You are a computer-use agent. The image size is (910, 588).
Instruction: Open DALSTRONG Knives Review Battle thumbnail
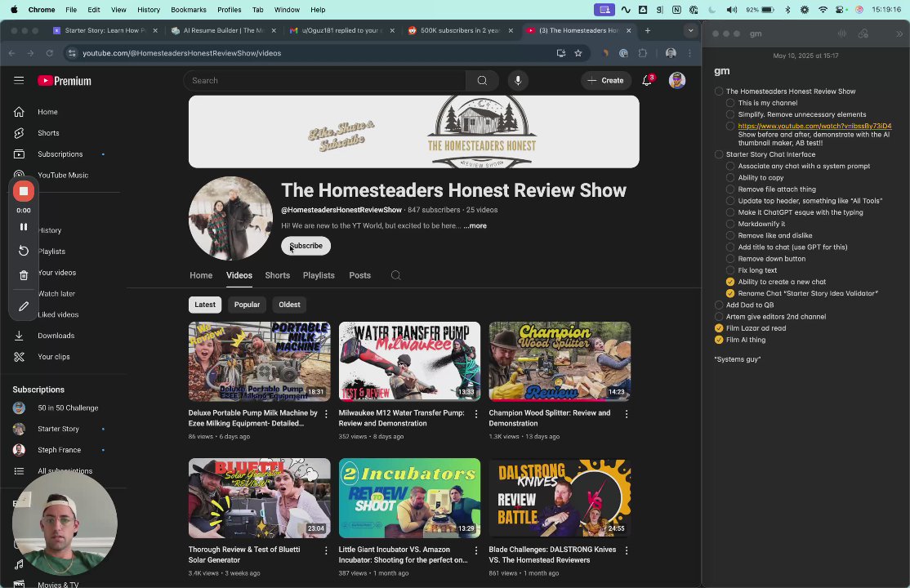[560, 498]
